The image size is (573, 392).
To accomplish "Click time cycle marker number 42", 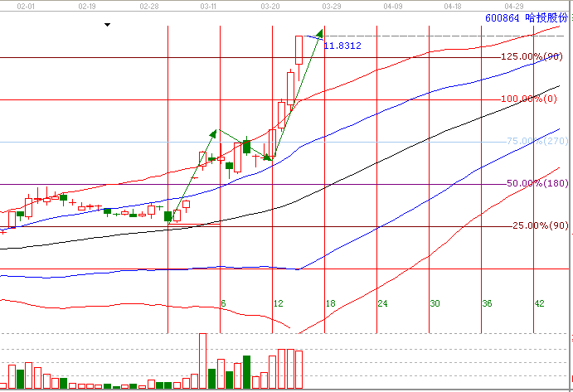I will (x=539, y=304).
